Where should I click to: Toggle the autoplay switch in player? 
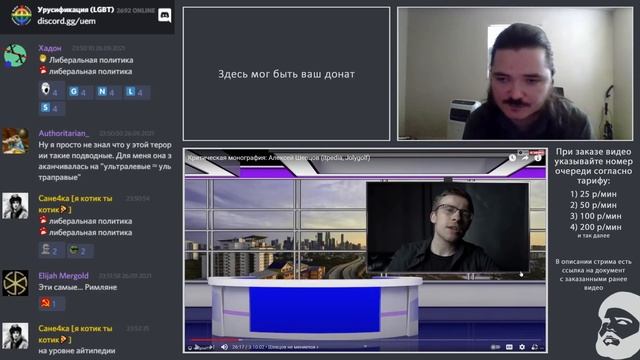[496, 347]
